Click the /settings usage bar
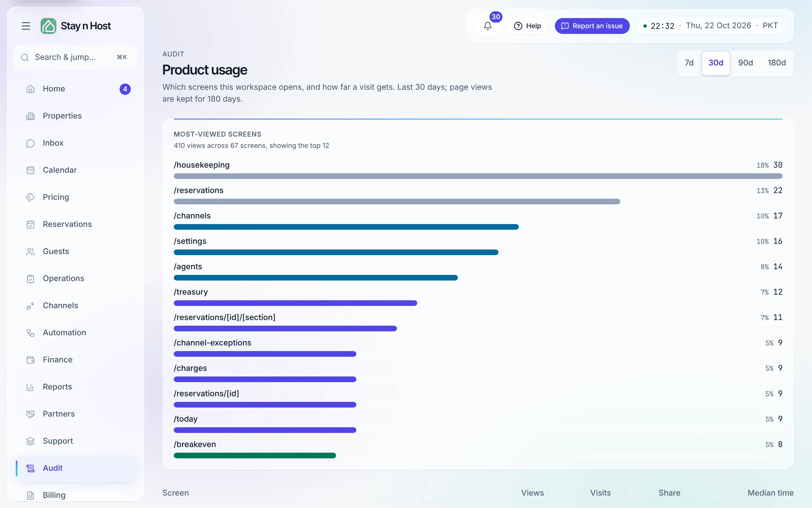 tap(336, 252)
